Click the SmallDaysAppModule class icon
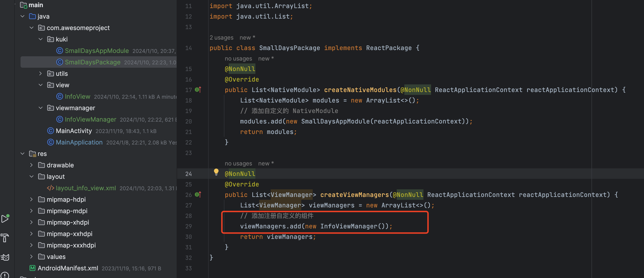644x278 pixels. [59, 51]
